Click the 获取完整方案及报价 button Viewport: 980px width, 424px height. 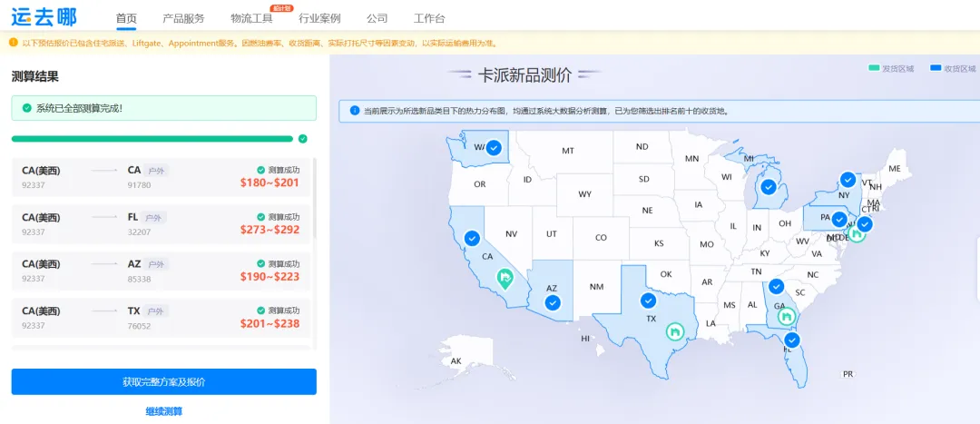(163, 381)
